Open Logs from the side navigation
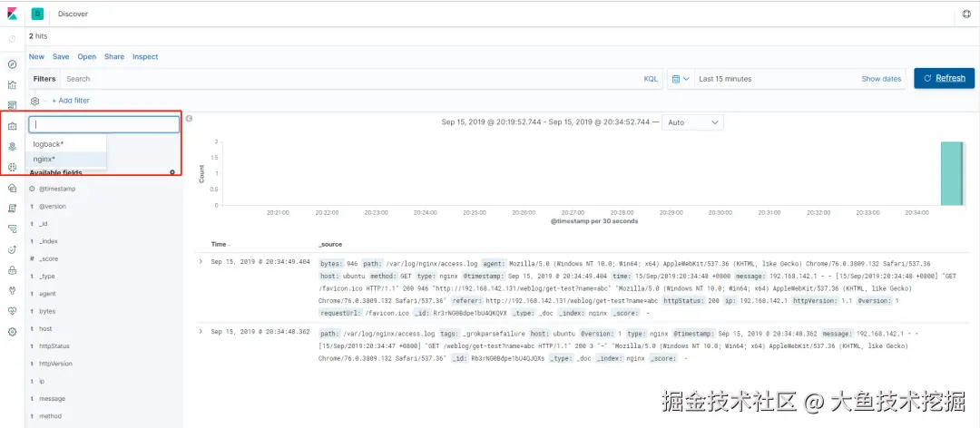 click(x=13, y=208)
